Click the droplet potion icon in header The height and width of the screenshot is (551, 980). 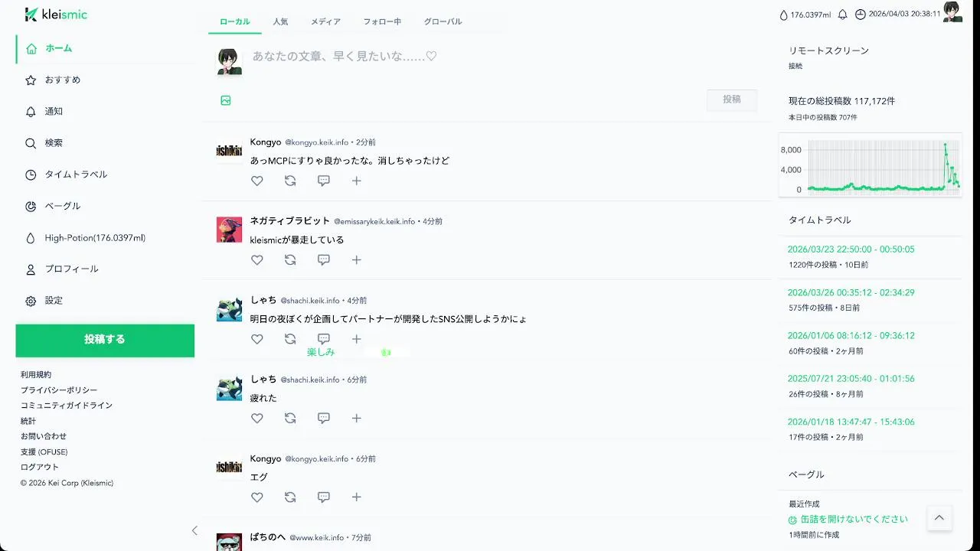click(783, 15)
